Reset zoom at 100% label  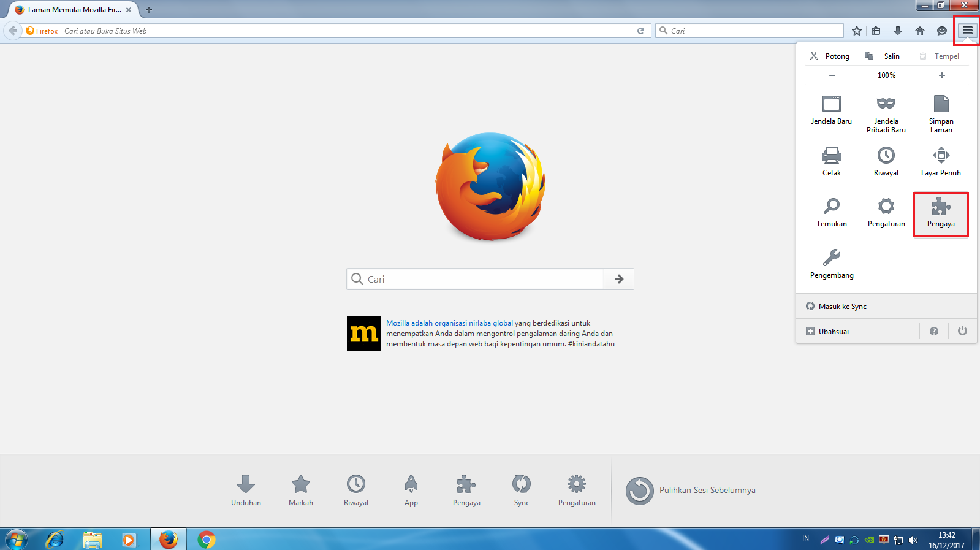pyautogui.click(x=887, y=75)
